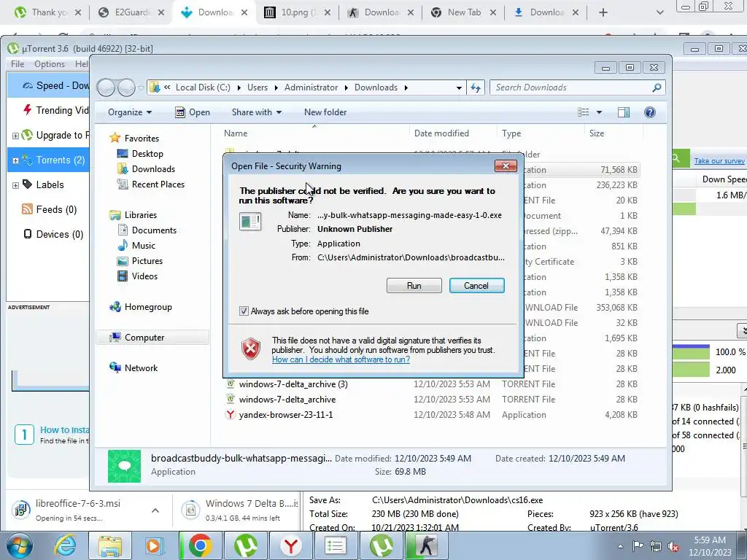The height and width of the screenshot is (560, 747).
Task: Open Counter-Strike icon on taskbar
Action: pyautogui.click(x=426, y=545)
